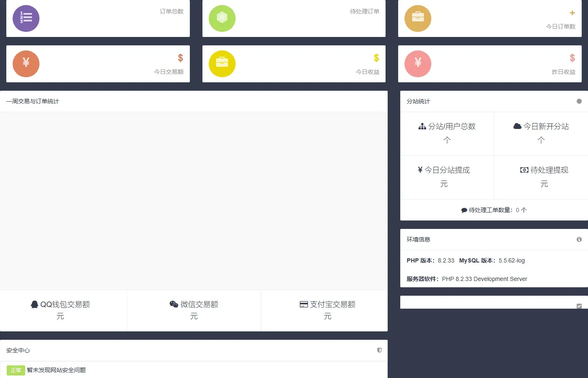Click the PHP 版本 8.2.33 text
The height and width of the screenshot is (378, 588).
tap(430, 260)
